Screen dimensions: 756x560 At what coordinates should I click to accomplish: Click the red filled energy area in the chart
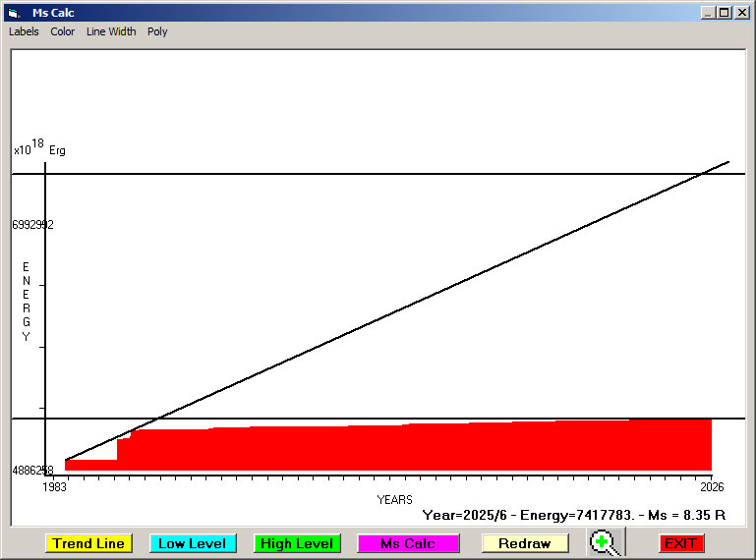click(393, 448)
